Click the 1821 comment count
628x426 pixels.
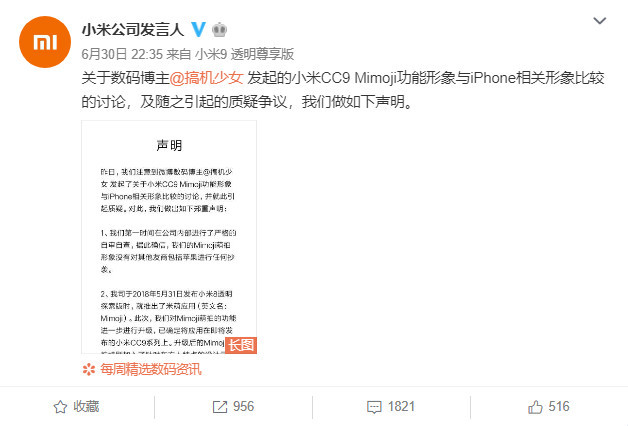point(401,407)
